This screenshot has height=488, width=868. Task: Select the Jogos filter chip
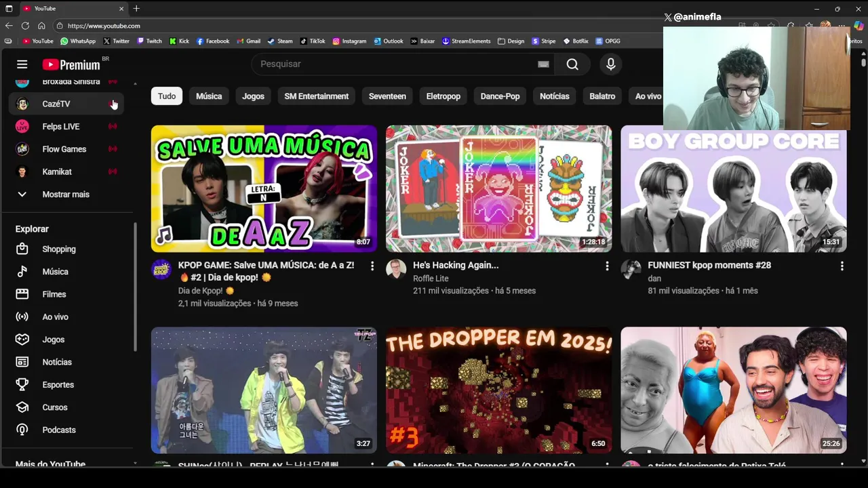(253, 96)
